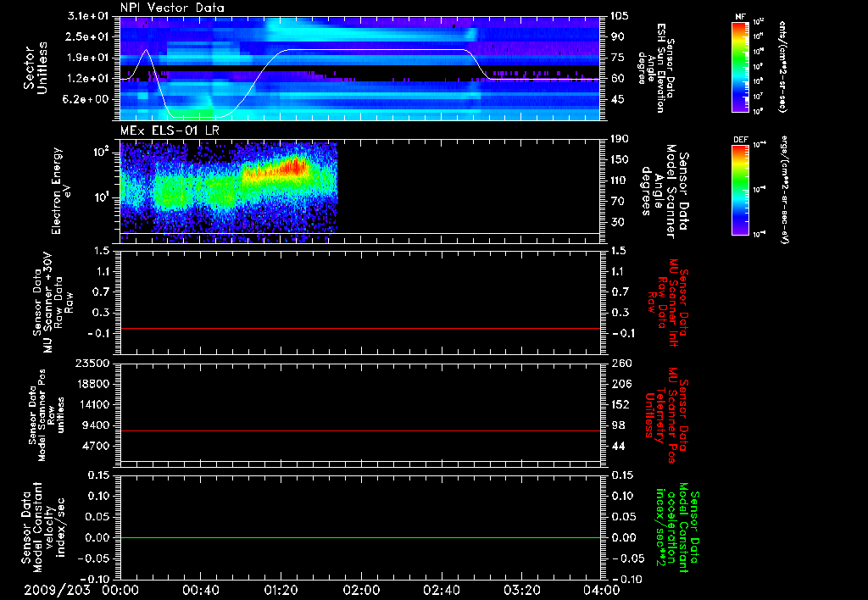
Task: Click the red line in MU Scanner +30V panel
Action: coord(360,328)
